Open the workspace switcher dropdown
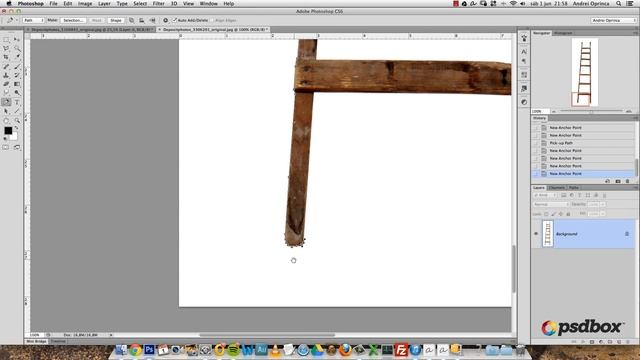The height and width of the screenshot is (360, 640). point(613,20)
